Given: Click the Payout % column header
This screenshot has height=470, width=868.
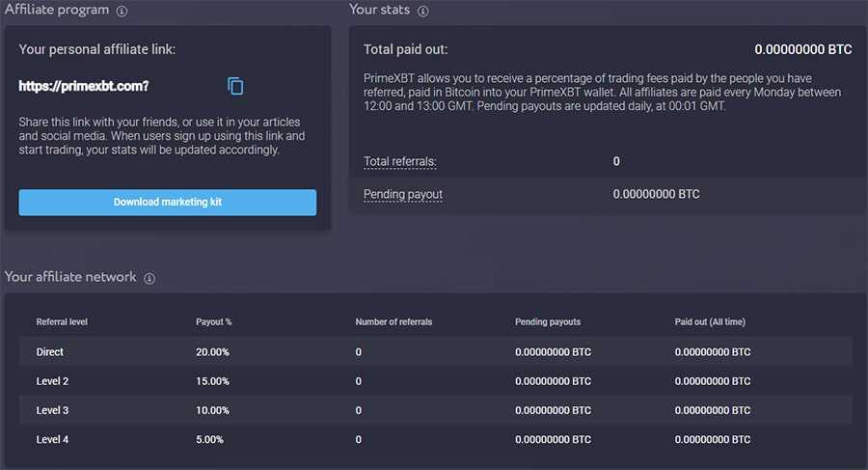Looking at the screenshot, I should [x=212, y=321].
